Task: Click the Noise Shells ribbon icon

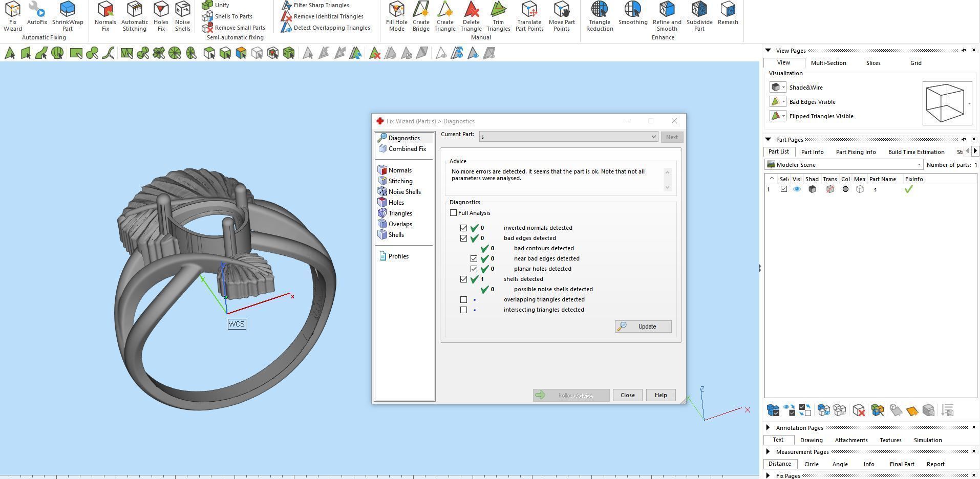Action: (183, 16)
